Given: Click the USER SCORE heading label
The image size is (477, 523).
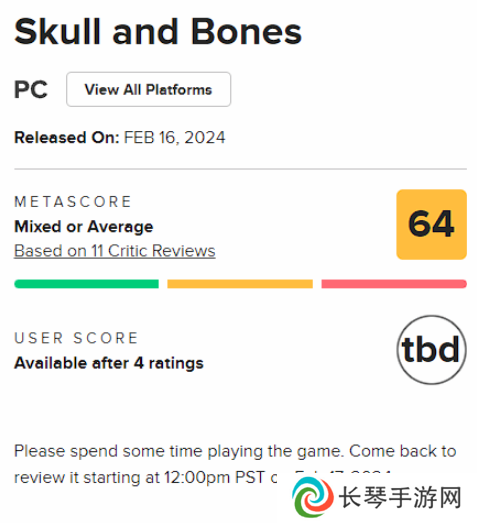Looking at the screenshot, I should pyautogui.click(x=76, y=338).
